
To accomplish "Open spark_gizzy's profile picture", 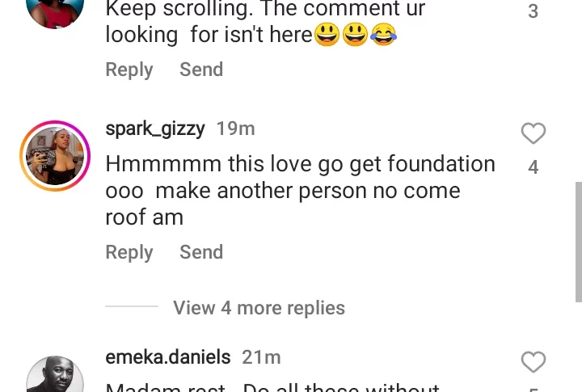I will point(55,157).
